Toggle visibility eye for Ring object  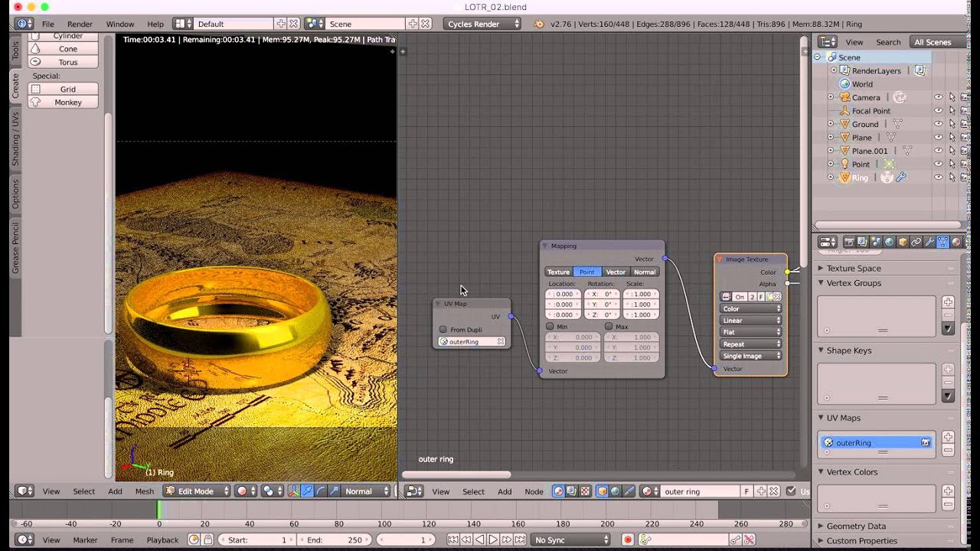(x=938, y=177)
